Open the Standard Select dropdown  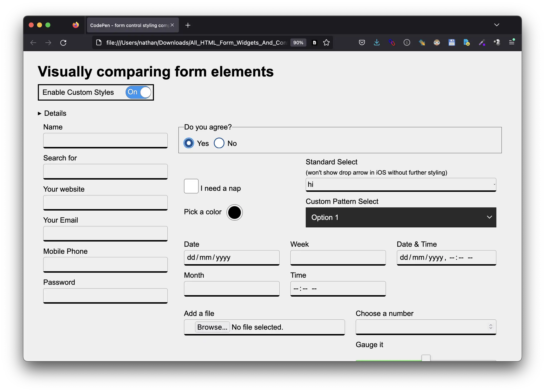[x=400, y=184]
